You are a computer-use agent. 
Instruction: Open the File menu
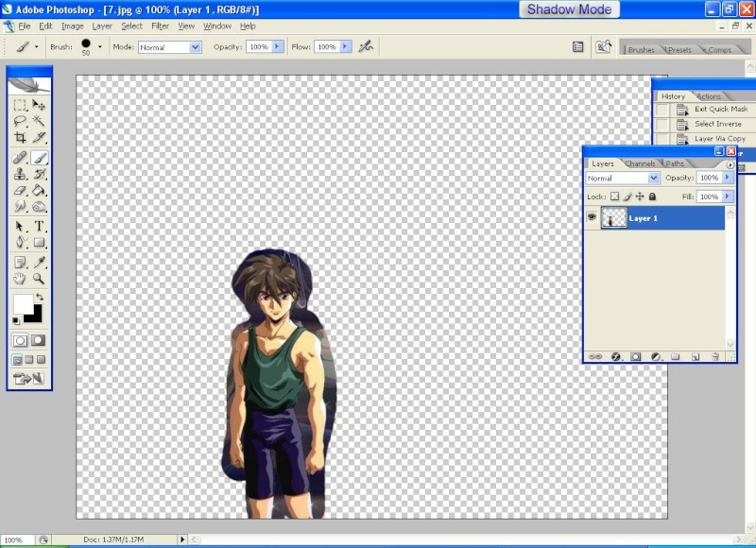(25, 26)
